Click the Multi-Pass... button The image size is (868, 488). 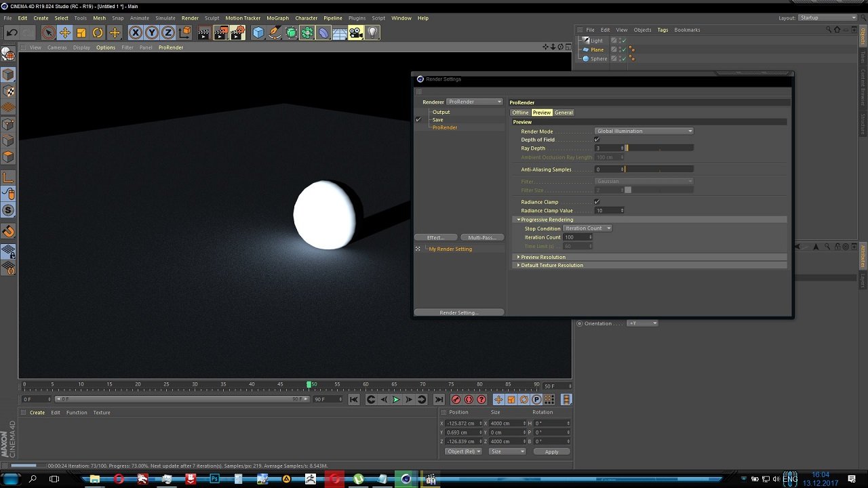[481, 238]
